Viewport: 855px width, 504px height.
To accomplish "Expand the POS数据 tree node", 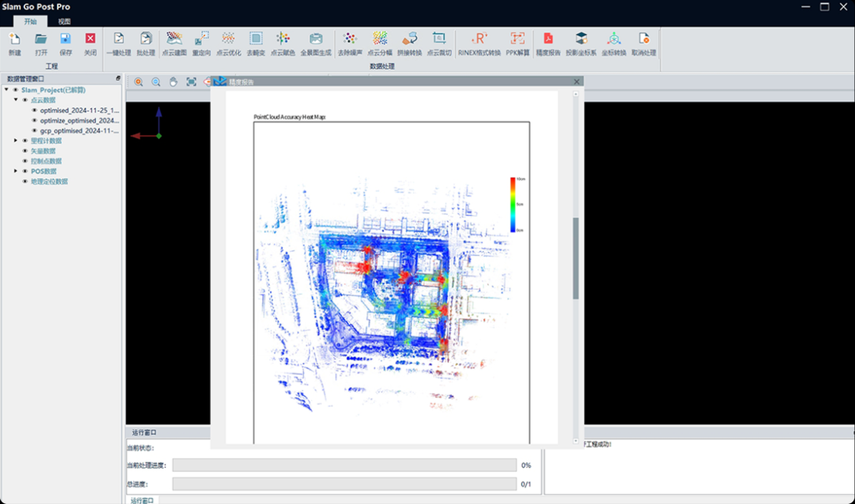I will [x=16, y=172].
